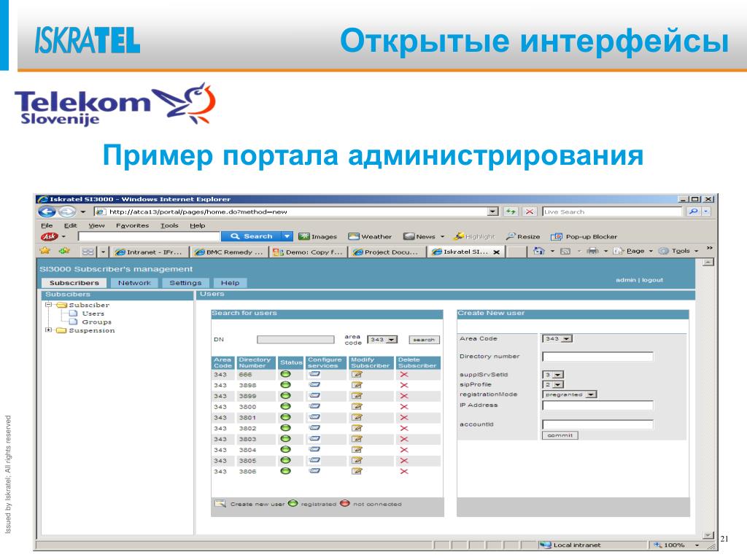This screenshot has width=747, height=560.
Task: Click the Images button on Ask toolbar
Action: 318,237
